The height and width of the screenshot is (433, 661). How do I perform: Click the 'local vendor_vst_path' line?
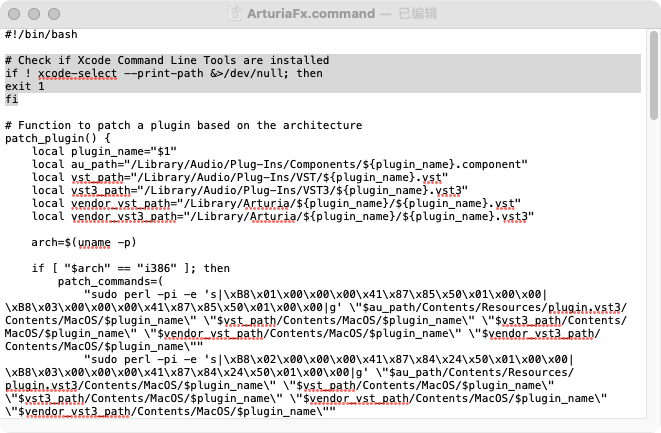click(x=276, y=204)
